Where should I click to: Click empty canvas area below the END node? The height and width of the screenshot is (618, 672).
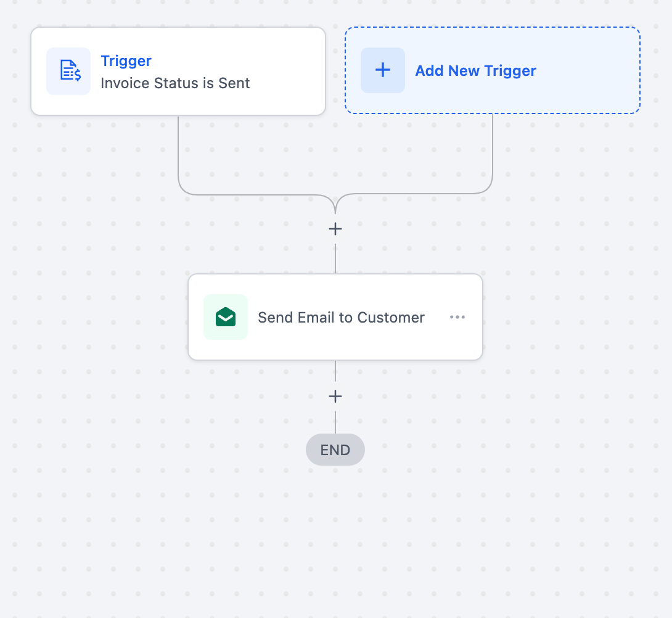click(335, 537)
